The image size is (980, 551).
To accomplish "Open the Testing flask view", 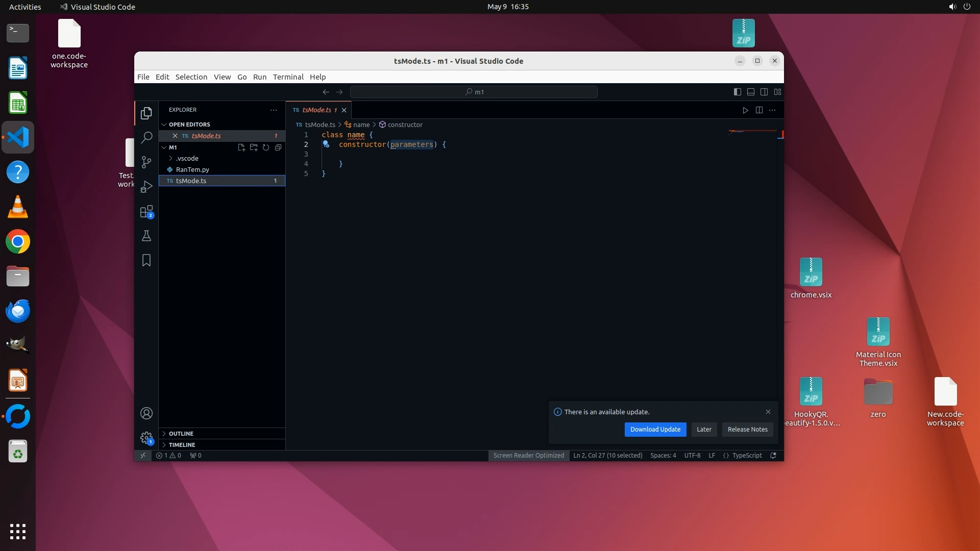I will tap(146, 236).
